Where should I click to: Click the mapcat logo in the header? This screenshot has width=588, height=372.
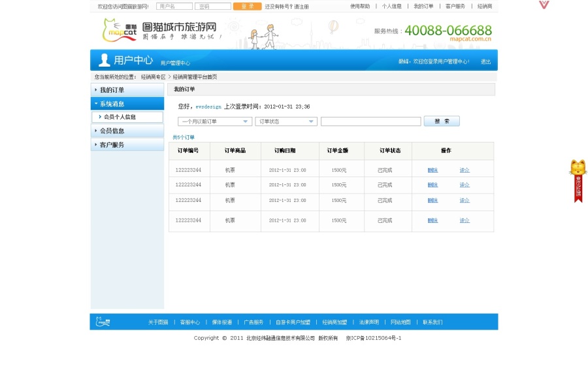[120, 30]
